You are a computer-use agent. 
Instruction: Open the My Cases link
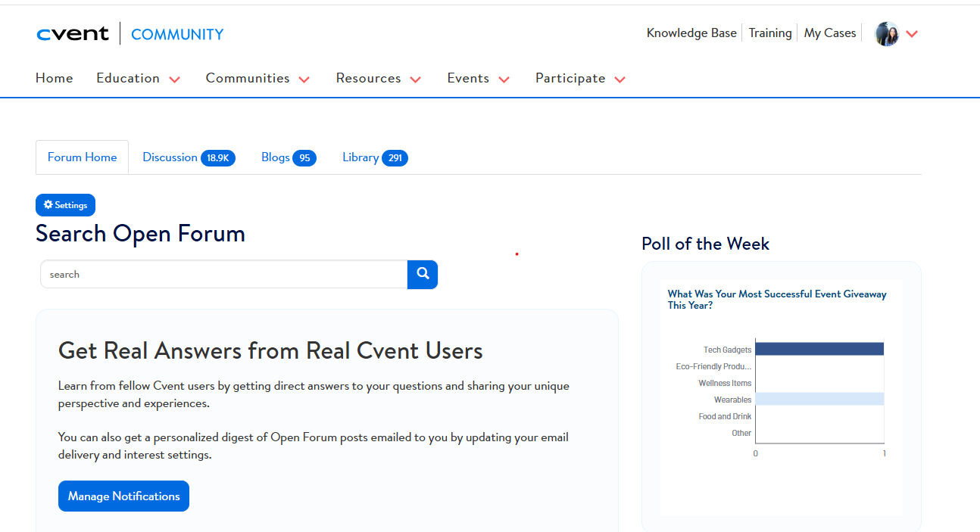click(829, 33)
